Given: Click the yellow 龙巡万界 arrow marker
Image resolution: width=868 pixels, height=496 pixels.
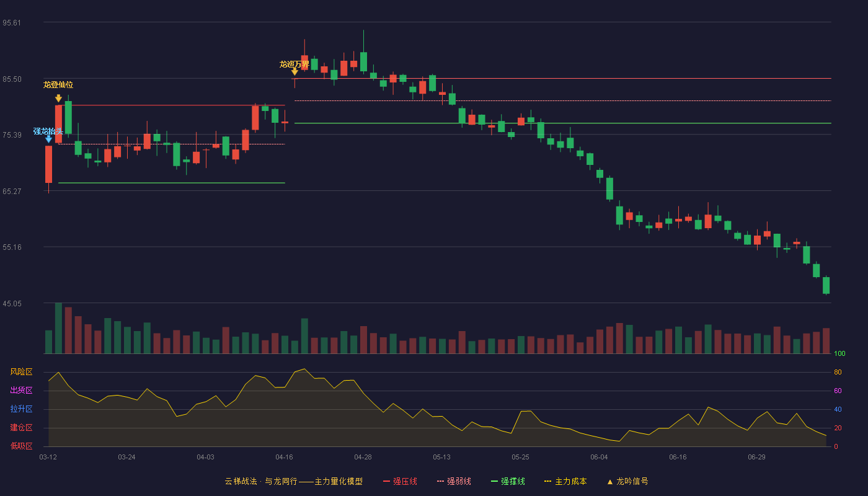Looking at the screenshot, I should coord(294,72).
